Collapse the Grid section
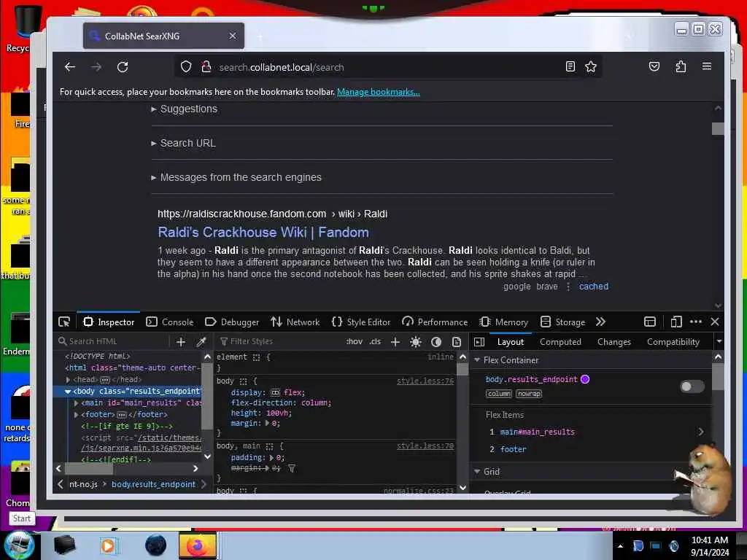 (477, 472)
